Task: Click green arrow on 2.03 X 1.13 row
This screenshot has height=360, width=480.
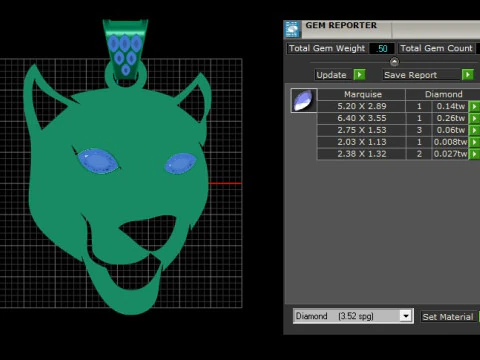Action: pos(474,142)
